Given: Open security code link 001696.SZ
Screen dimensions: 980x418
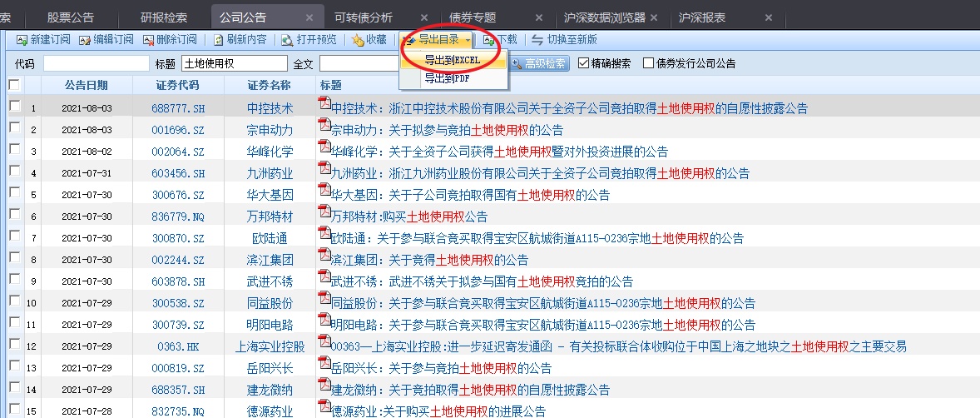Looking at the screenshot, I should coord(178,130).
